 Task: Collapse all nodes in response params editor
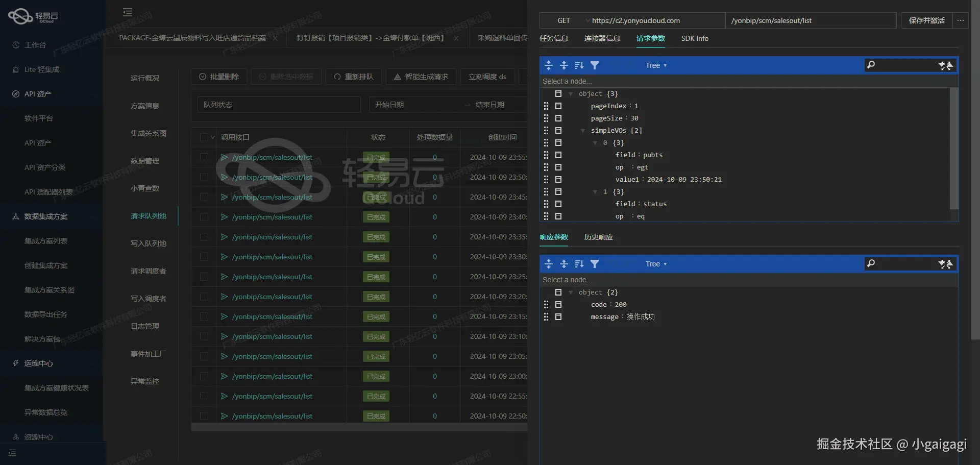(564, 264)
